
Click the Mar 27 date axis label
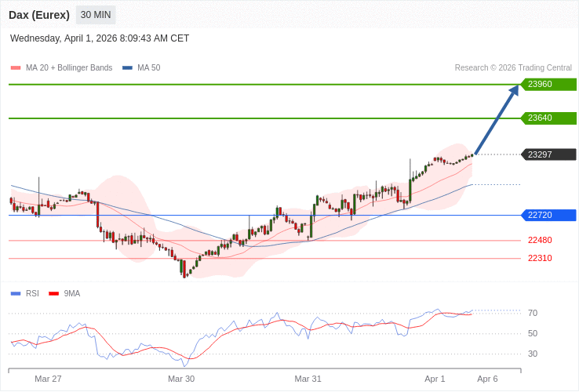pyautogui.click(x=48, y=379)
